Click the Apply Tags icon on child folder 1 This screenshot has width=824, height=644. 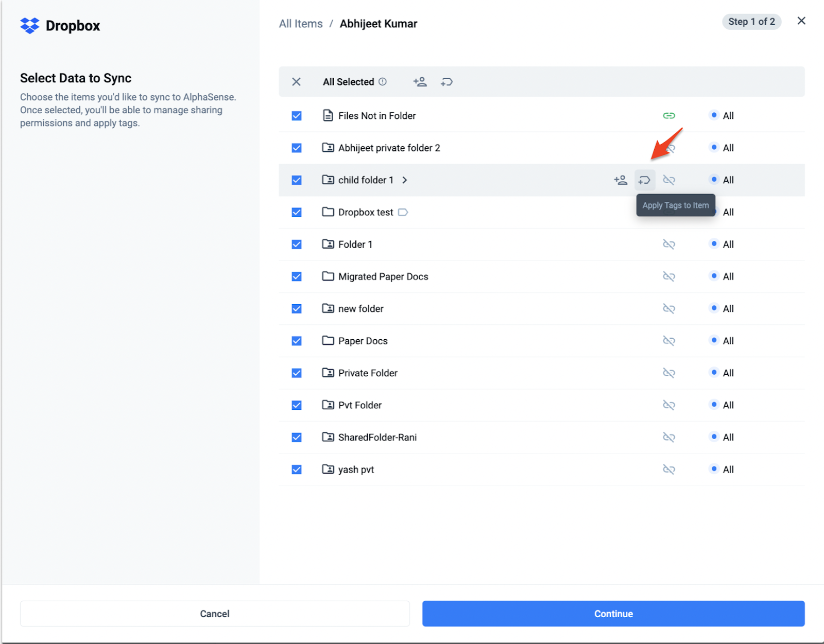[x=644, y=180]
